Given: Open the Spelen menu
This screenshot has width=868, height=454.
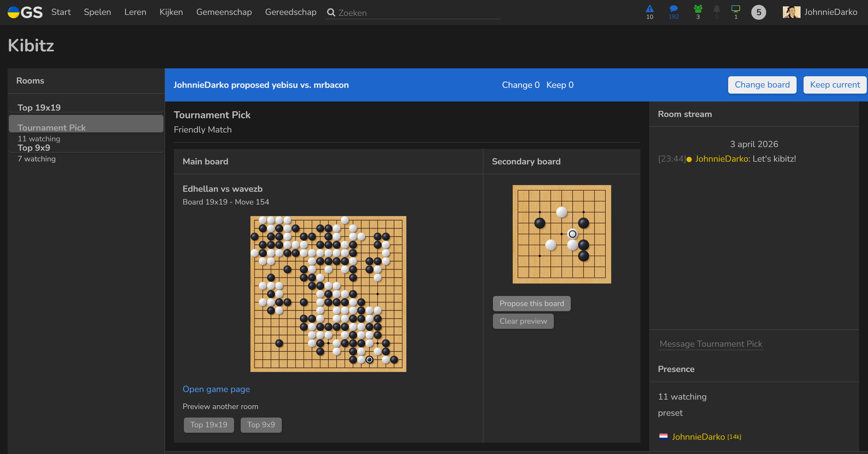Looking at the screenshot, I should (x=97, y=12).
